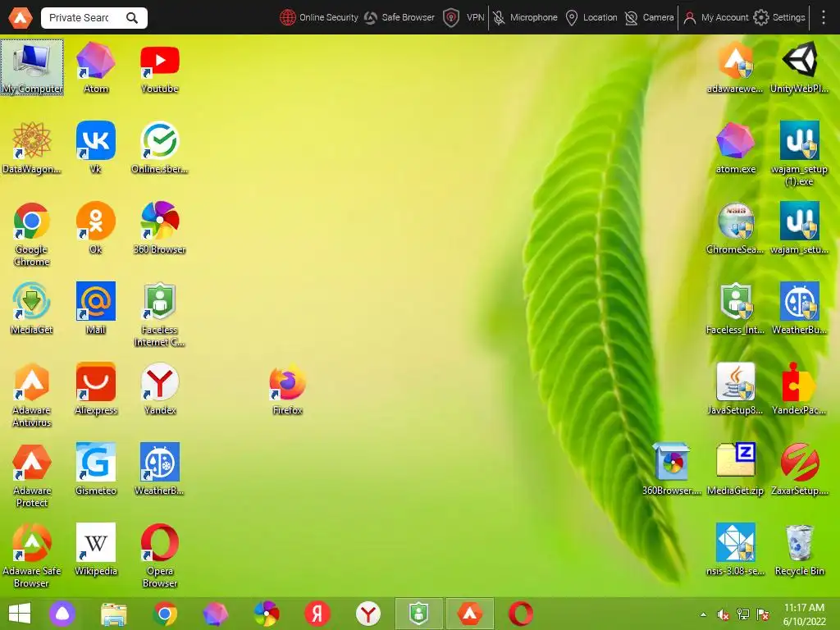840x630 pixels.
Task: Select the nsis-3.08-se... installer file
Action: coord(735,549)
